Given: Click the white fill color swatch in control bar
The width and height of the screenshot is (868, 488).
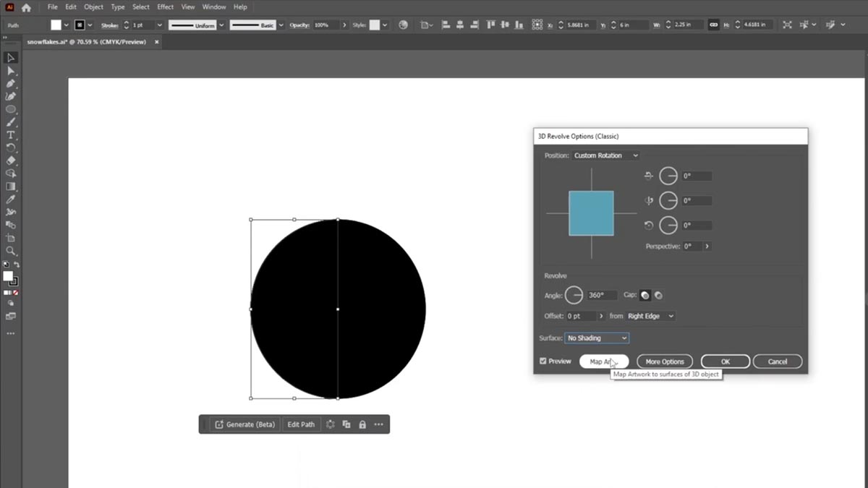Looking at the screenshot, I should tap(56, 25).
